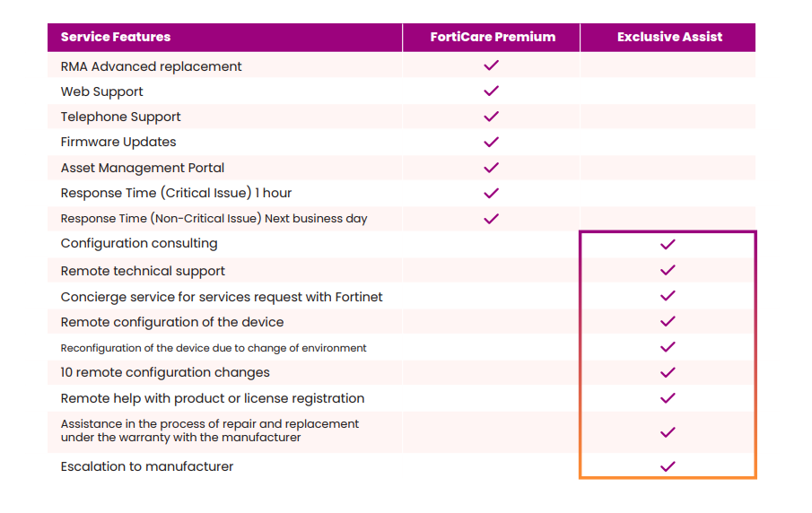Click the Telephone Support checkmark

[x=491, y=117]
